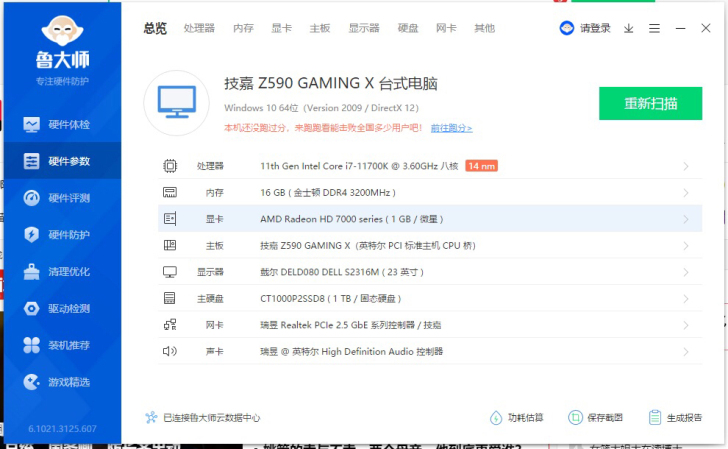Viewport: 728px width, 449px height.
Task: Click the i7-11700K processor text
Action: pyautogui.click(x=359, y=166)
